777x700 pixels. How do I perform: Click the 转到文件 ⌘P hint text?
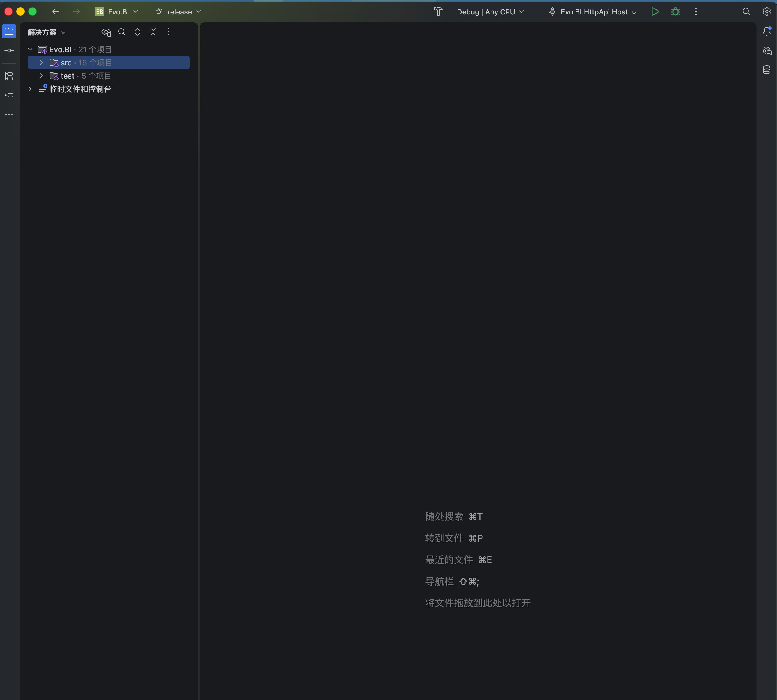click(x=454, y=538)
